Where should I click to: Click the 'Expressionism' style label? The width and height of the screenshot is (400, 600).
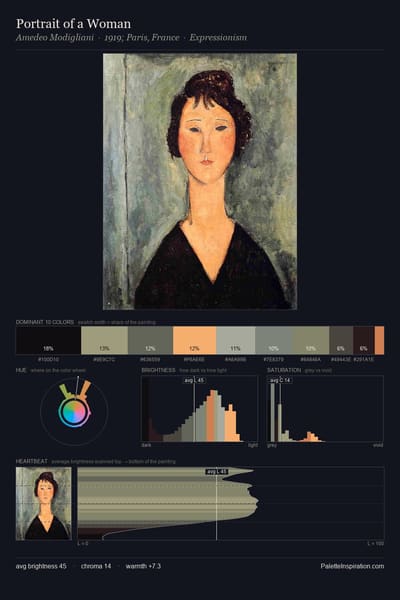(x=218, y=38)
